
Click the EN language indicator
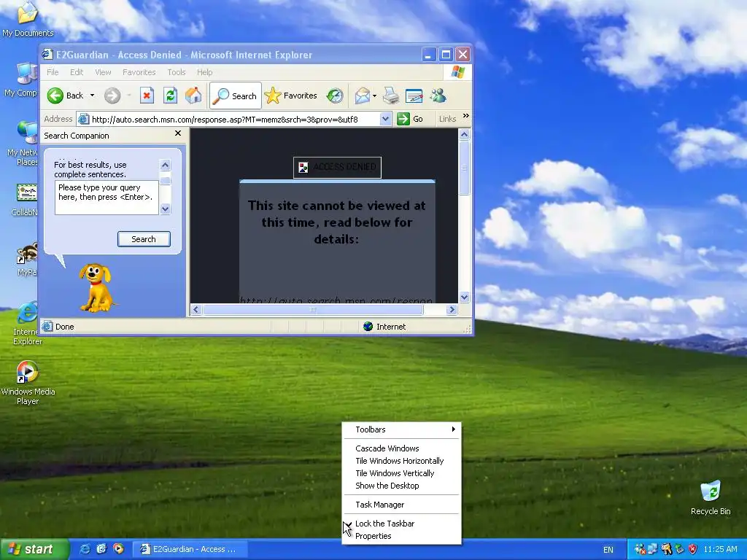pyautogui.click(x=608, y=550)
